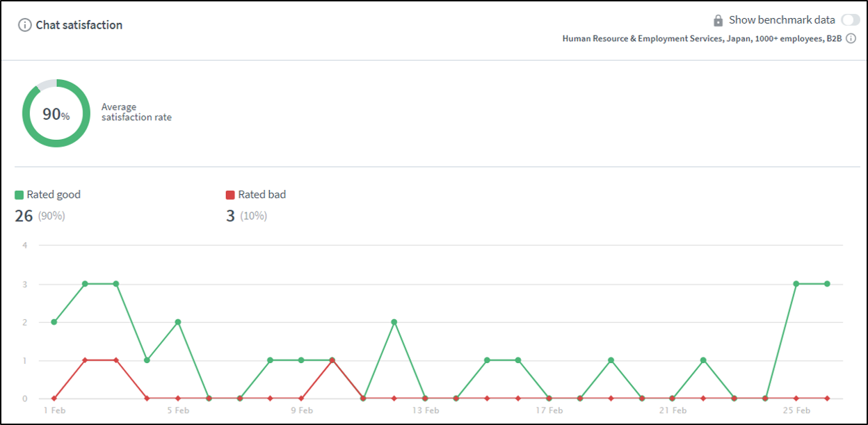Click the red diamond point on 1 Feb
The image size is (868, 425).
pos(54,399)
